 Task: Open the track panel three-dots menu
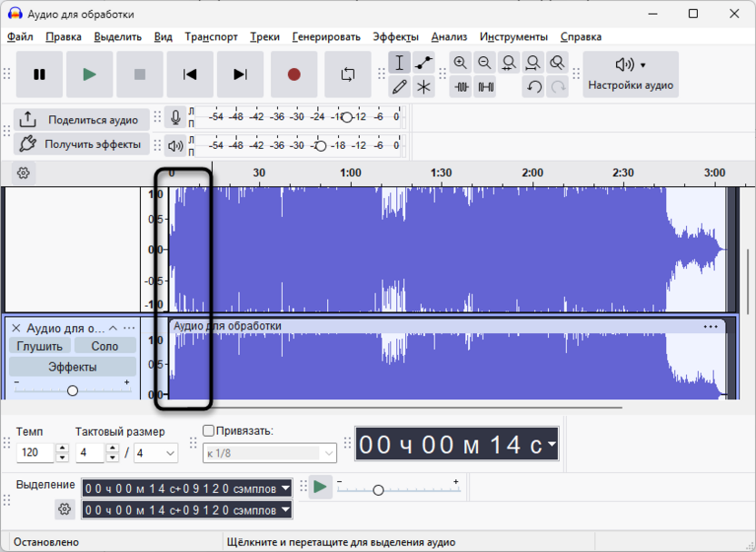pyautogui.click(x=129, y=328)
